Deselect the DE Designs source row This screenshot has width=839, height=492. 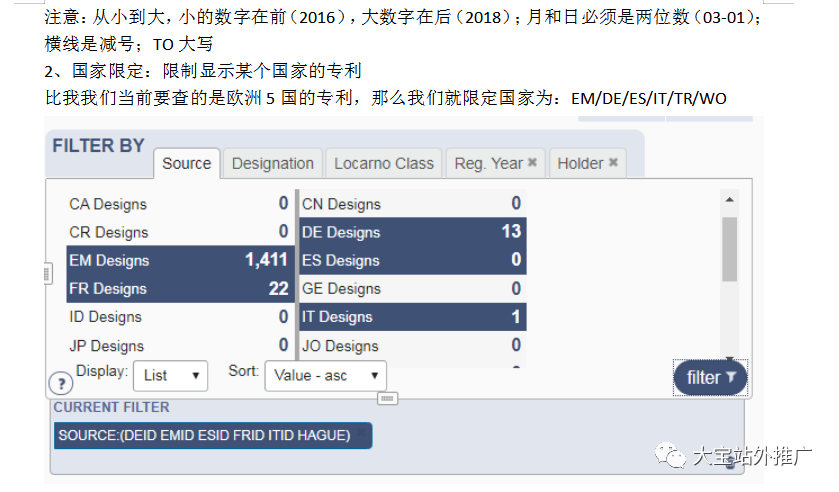point(413,232)
